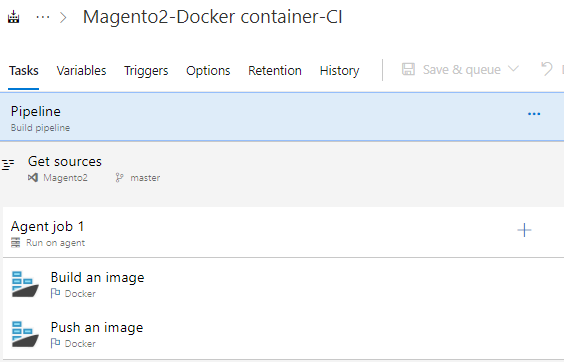The image size is (564, 362).
Task: Add a task to Agent job 1
Action: pos(524,230)
